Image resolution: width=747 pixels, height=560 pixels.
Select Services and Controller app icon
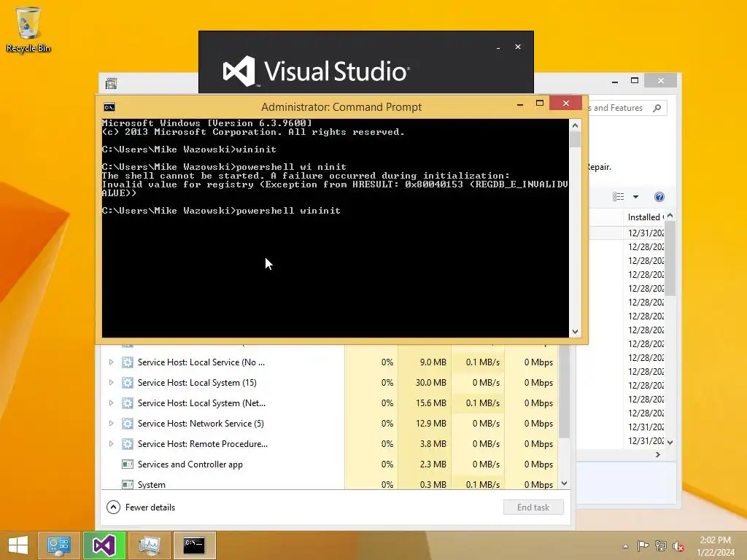point(127,464)
